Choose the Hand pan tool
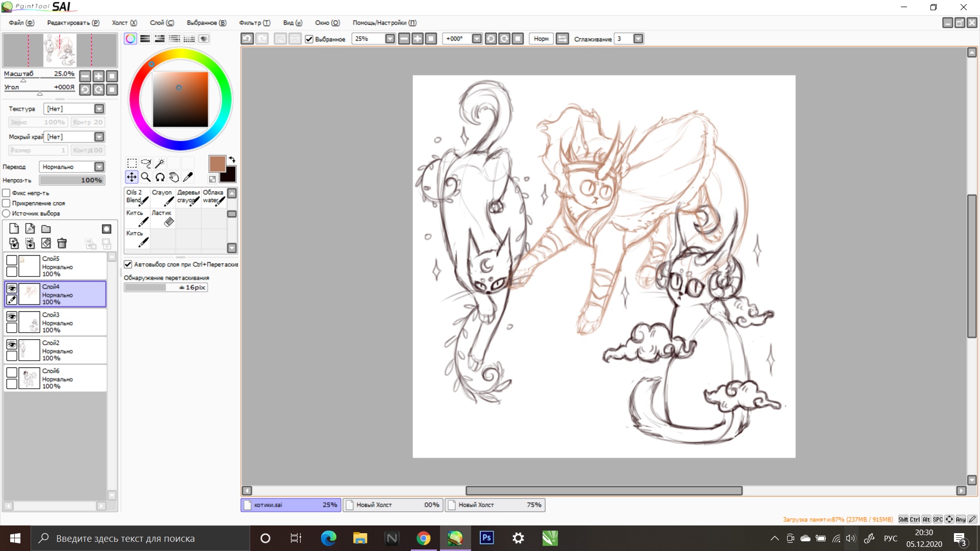The width and height of the screenshot is (980, 551). (x=174, y=177)
